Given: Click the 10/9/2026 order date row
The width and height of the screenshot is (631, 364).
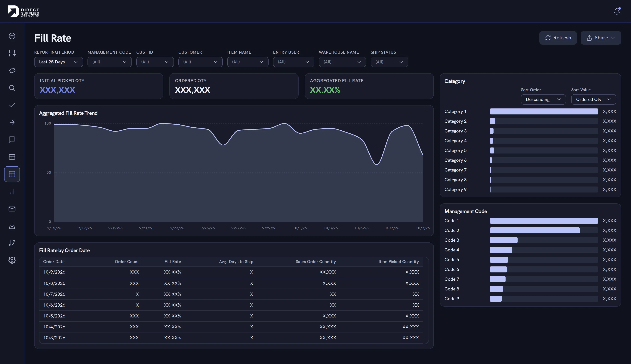Looking at the screenshot, I should 231,272.
